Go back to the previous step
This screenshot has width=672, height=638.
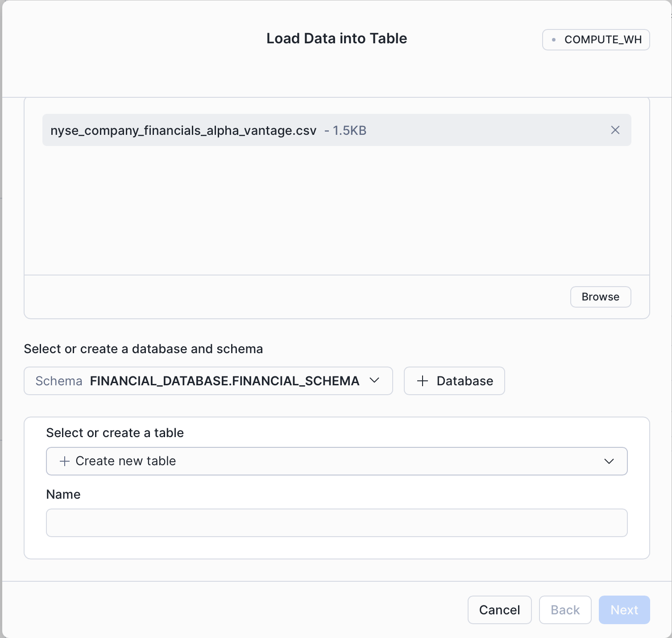564,609
